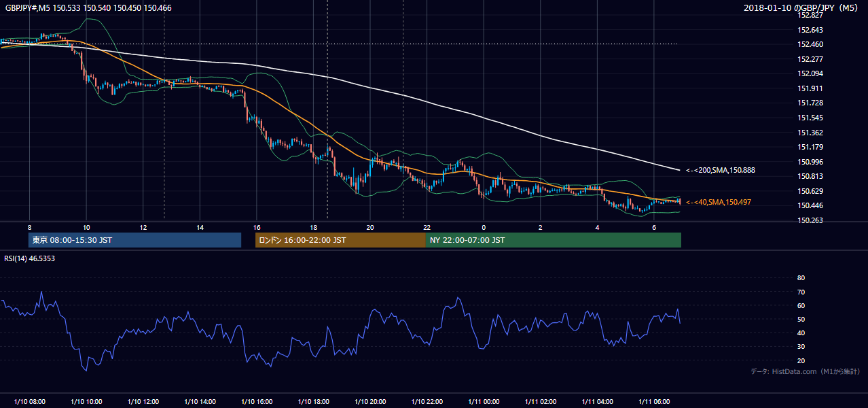868x408 pixels.
Task: Click price level 152.460 on the axis
Action: (810, 45)
